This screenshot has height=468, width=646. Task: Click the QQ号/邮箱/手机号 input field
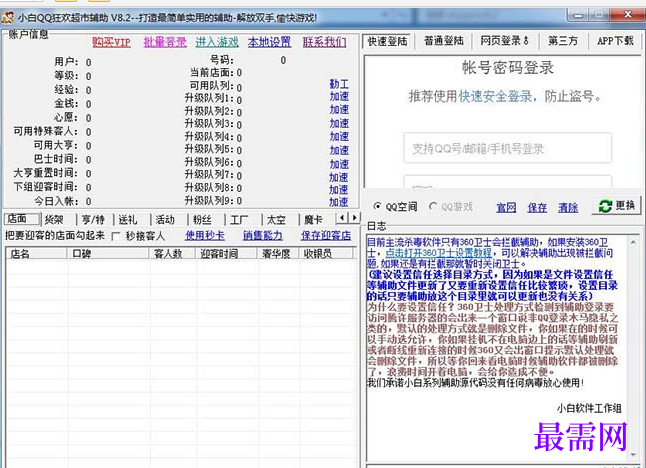click(508, 148)
